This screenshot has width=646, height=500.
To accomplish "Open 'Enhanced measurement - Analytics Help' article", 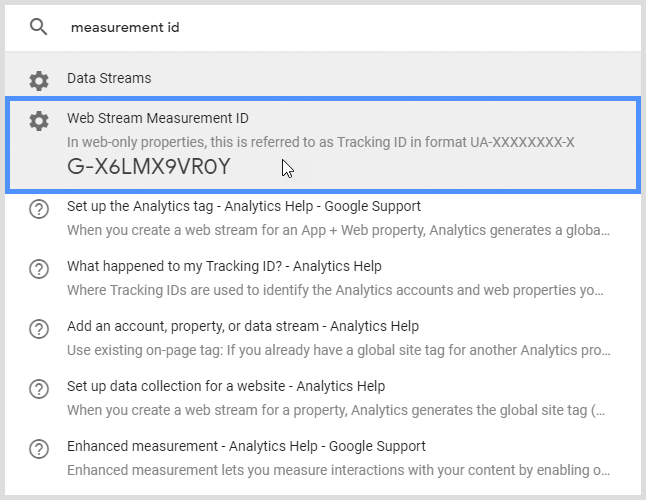I will point(246,446).
